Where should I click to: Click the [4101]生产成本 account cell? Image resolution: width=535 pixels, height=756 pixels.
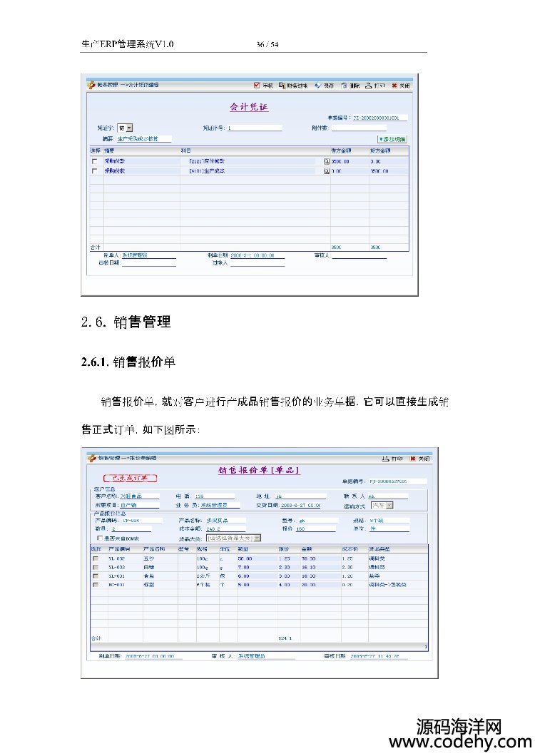click(x=207, y=171)
